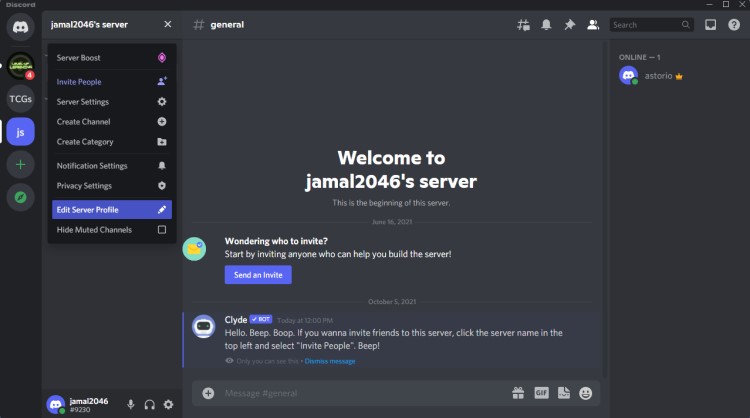
Task: Toggle microphone mute icon
Action: click(x=131, y=405)
